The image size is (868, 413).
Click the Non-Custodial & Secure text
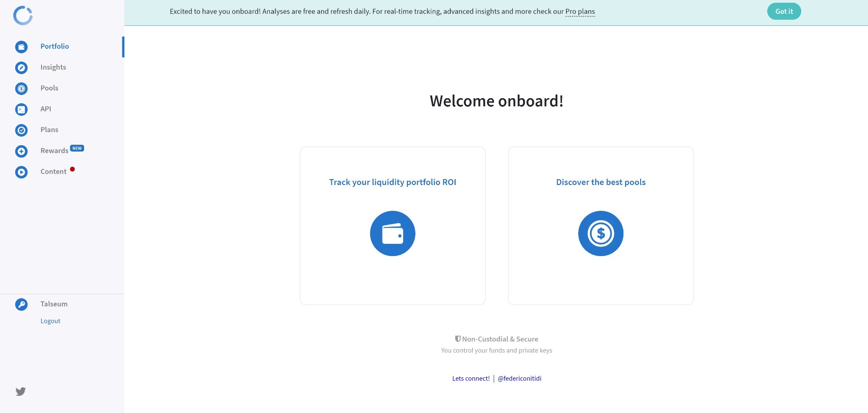[500, 339]
